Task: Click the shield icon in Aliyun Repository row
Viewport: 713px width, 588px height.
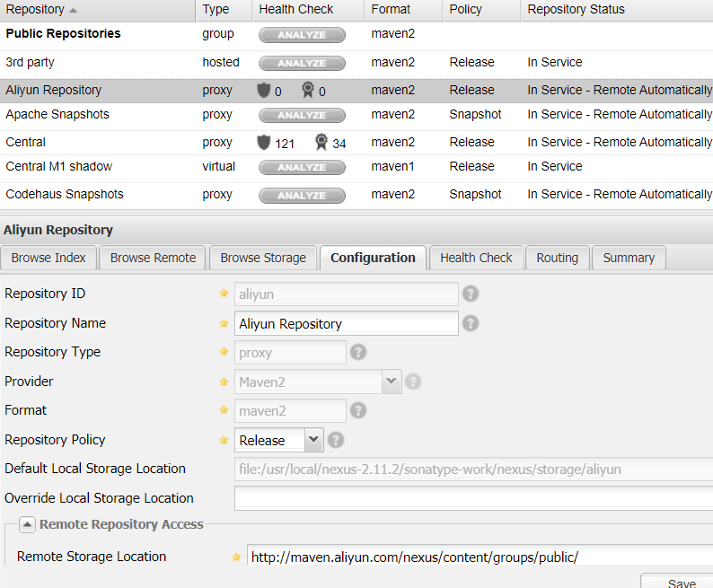Action: click(264, 91)
